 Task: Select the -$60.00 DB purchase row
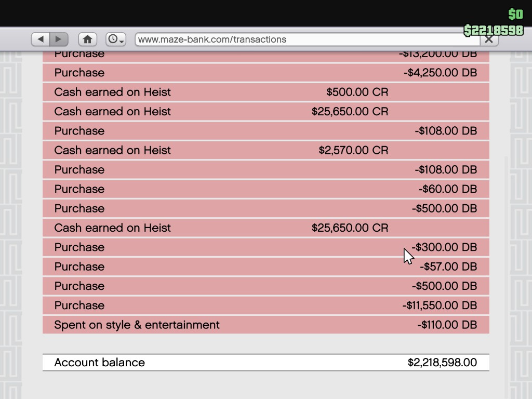pos(265,189)
